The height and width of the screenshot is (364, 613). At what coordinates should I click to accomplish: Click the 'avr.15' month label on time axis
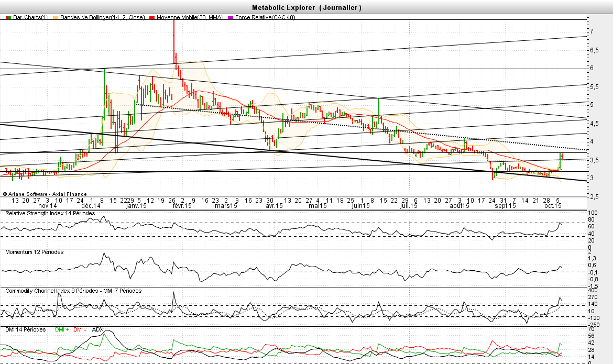(274, 206)
